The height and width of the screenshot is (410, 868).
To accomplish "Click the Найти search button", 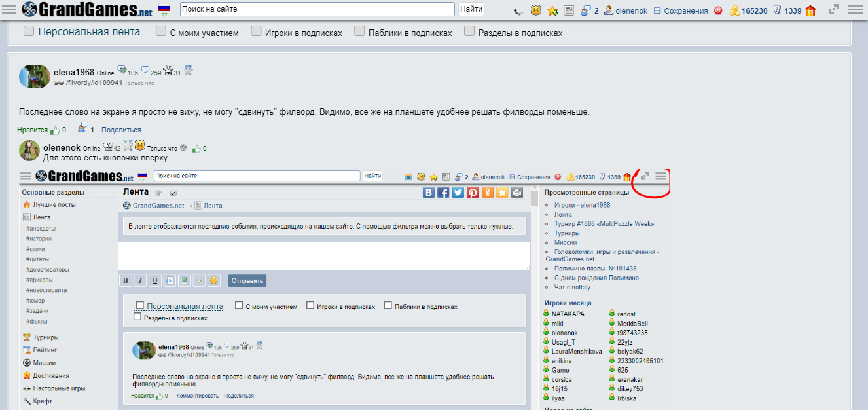I will [471, 9].
